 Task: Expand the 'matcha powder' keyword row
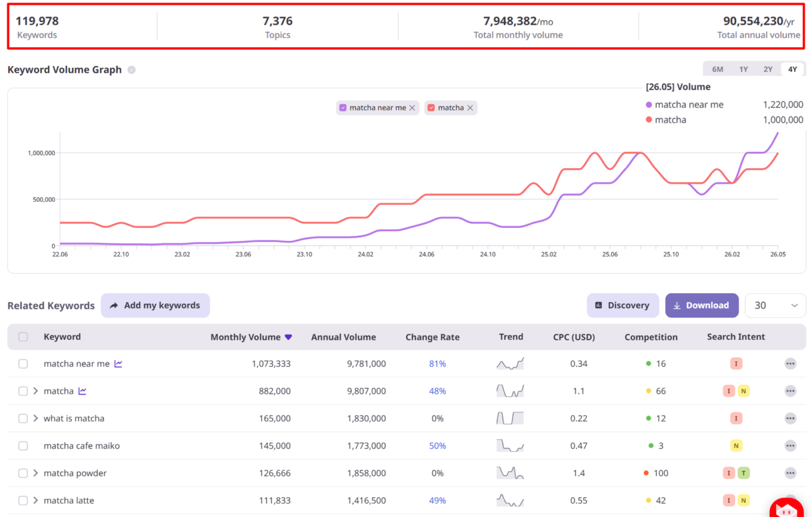coord(36,473)
